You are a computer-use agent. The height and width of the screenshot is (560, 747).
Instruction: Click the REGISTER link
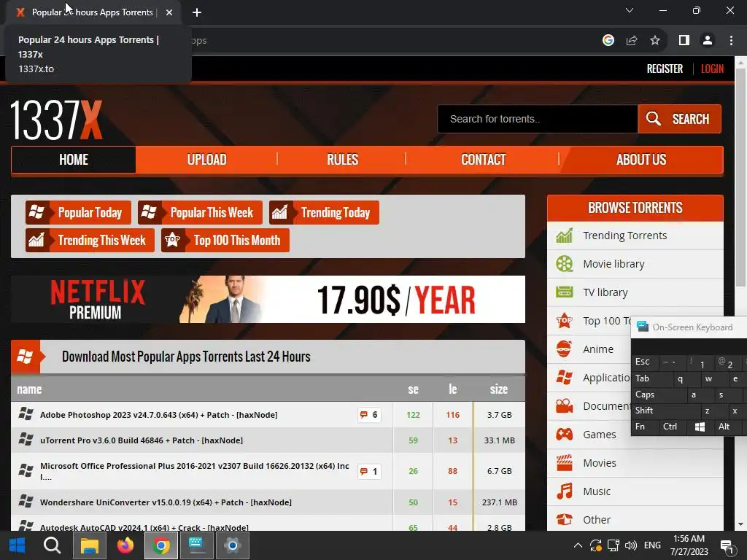(665, 69)
